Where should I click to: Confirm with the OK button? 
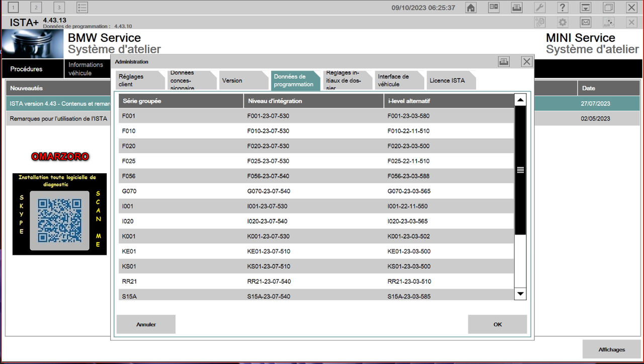click(498, 324)
